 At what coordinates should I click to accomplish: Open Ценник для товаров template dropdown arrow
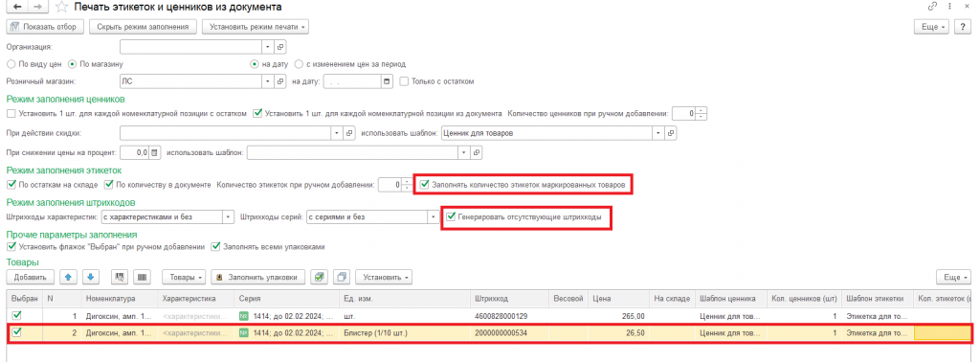pos(658,133)
